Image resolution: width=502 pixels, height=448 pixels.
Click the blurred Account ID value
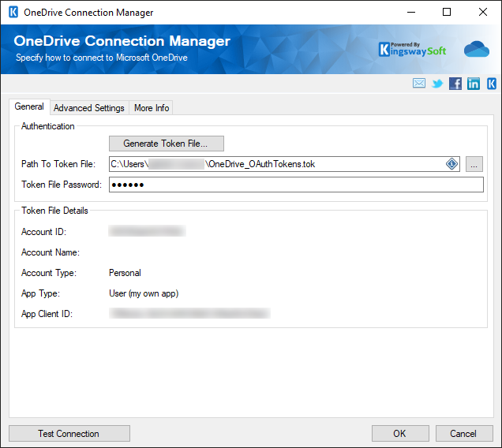coord(148,231)
